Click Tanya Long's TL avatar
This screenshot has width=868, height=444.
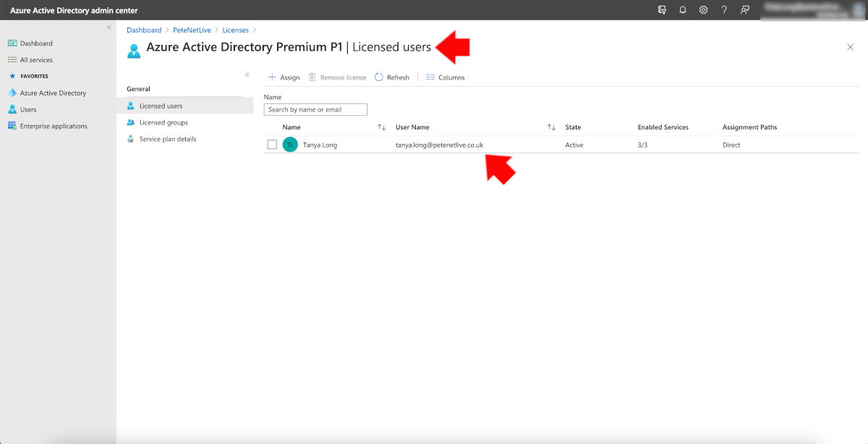[289, 145]
